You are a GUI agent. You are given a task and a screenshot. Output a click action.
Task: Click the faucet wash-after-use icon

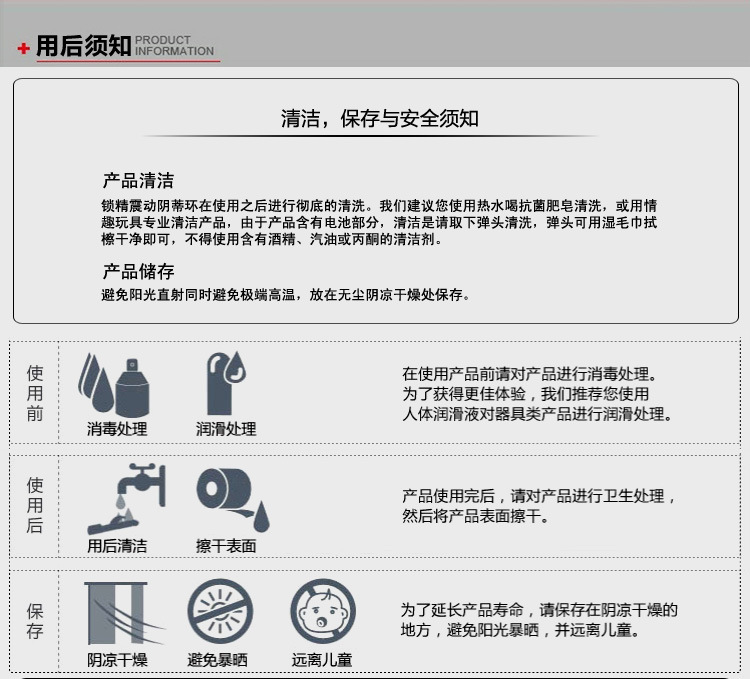click(125, 497)
